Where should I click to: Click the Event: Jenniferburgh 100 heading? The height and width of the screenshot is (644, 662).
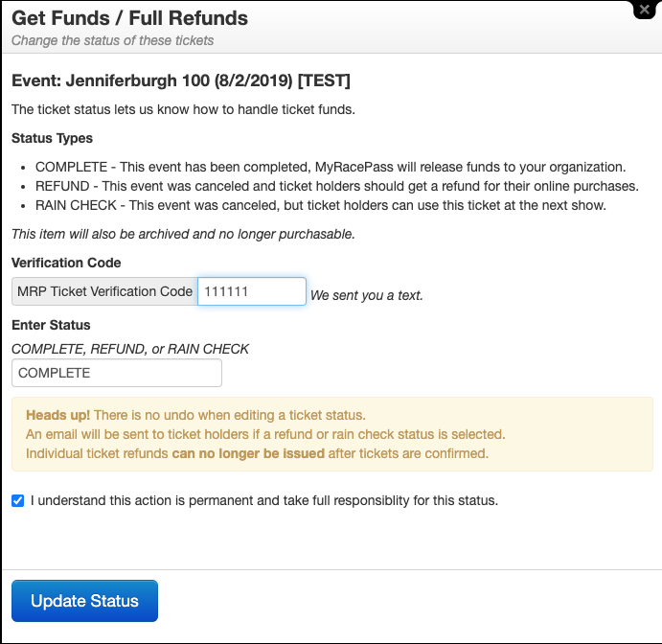[180, 80]
